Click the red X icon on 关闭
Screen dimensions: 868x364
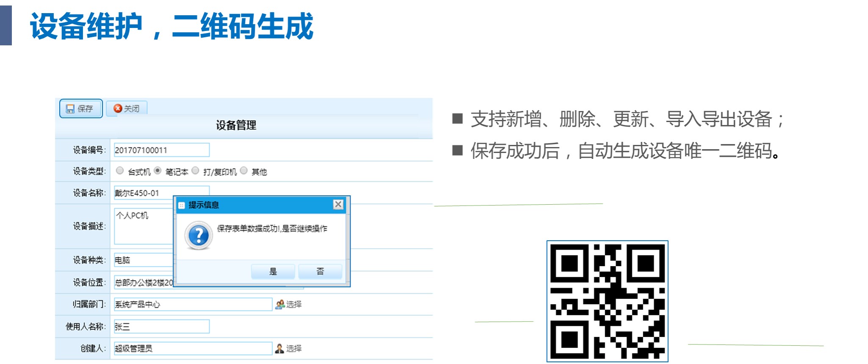(118, 108)
